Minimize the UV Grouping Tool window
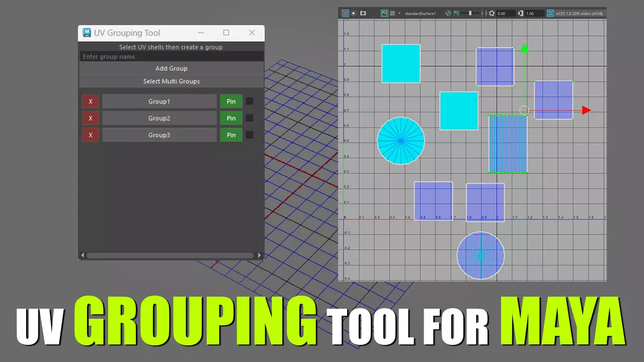Viewport: 644px width, 362px height. 201,33
